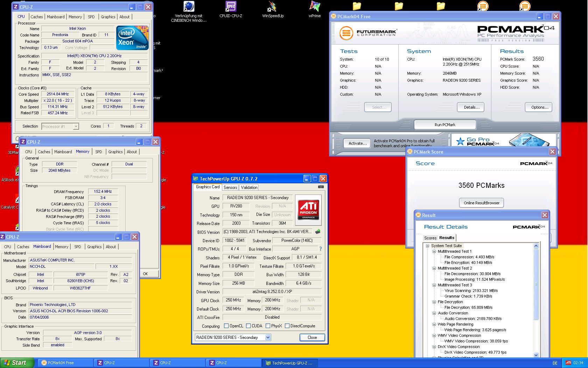
Task: Click the BIOS Date 07/04/2006 value
Action: coord(80,317)
